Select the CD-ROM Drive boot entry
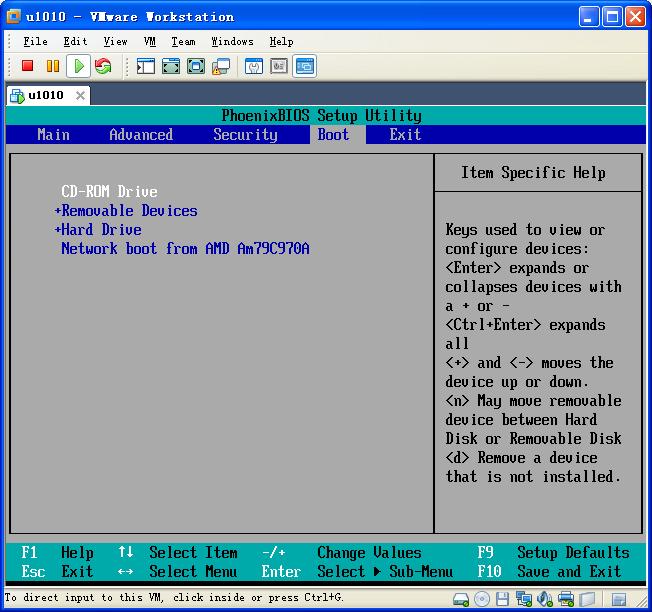Screen dimensions: 652x612 click(x=109, y=192)
